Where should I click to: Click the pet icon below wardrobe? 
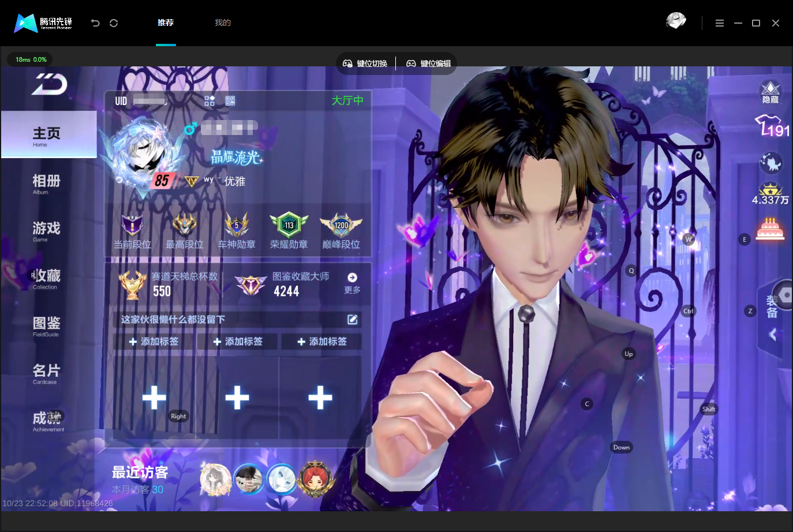[770, 163]
